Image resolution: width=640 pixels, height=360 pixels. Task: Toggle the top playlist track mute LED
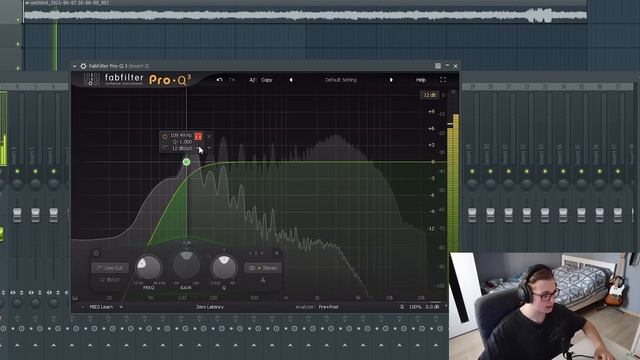(x=18, y=20)
